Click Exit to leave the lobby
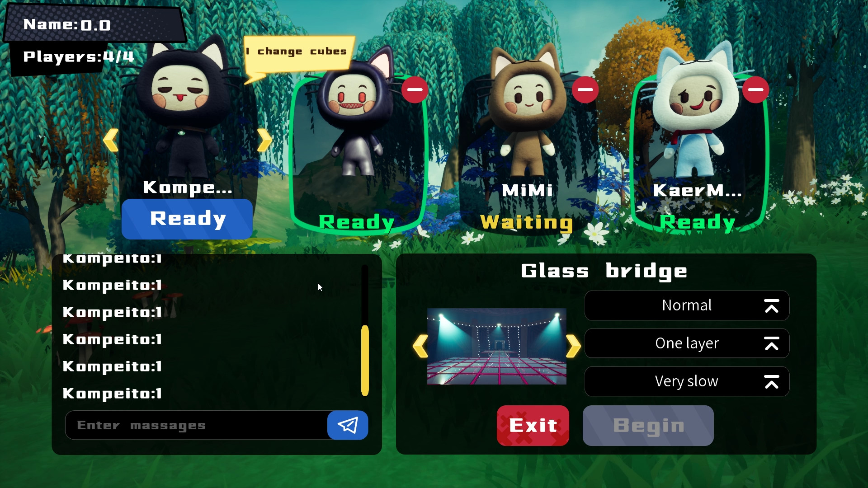868x488 pixels. pyautogui.click(x=533, y=425)
